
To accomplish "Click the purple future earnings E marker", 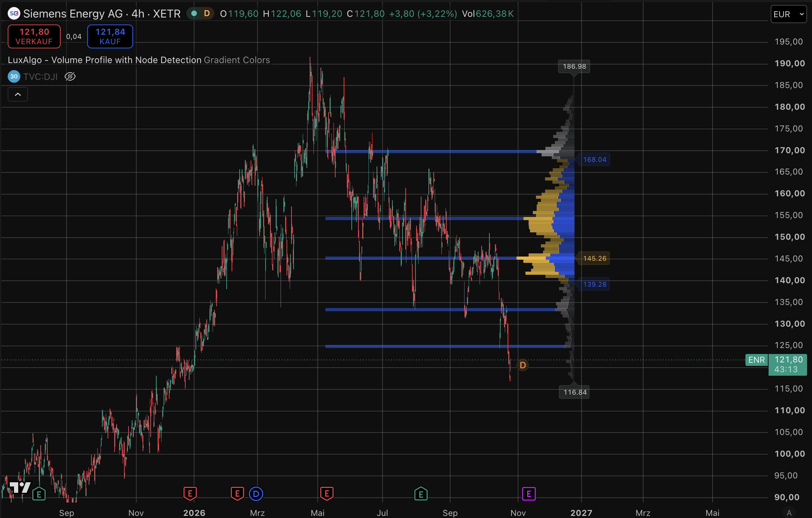I will click(529, 494).
